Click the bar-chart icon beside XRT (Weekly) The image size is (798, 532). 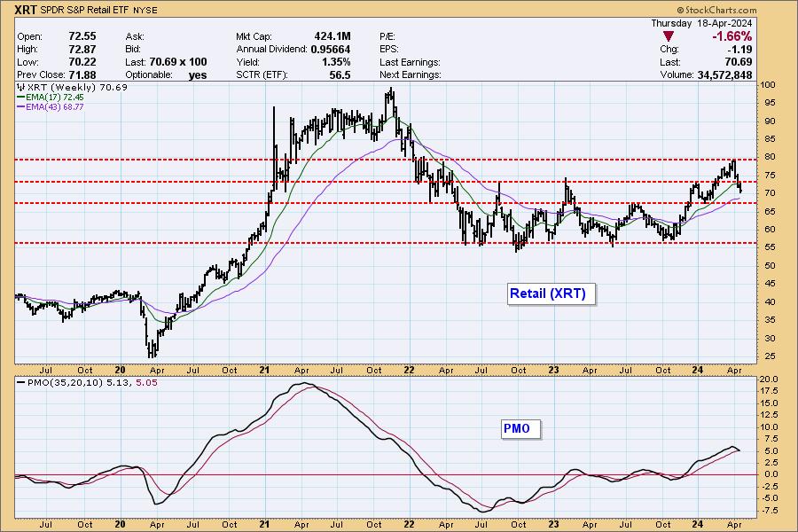coord(21,87)
